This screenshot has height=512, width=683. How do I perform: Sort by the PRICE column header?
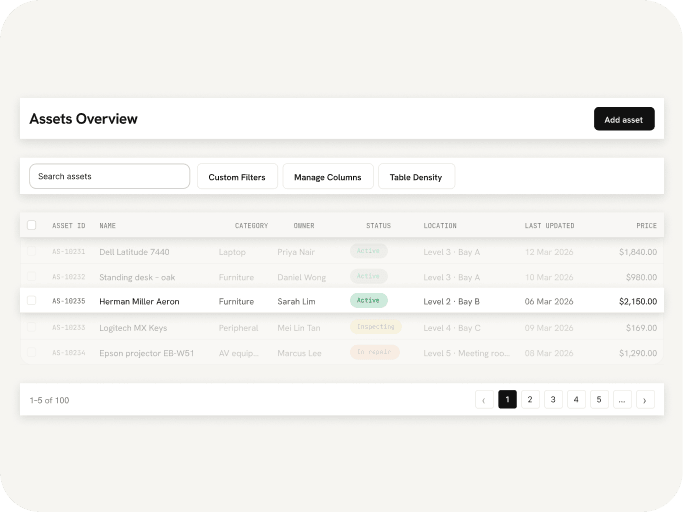tap(646, 226)
